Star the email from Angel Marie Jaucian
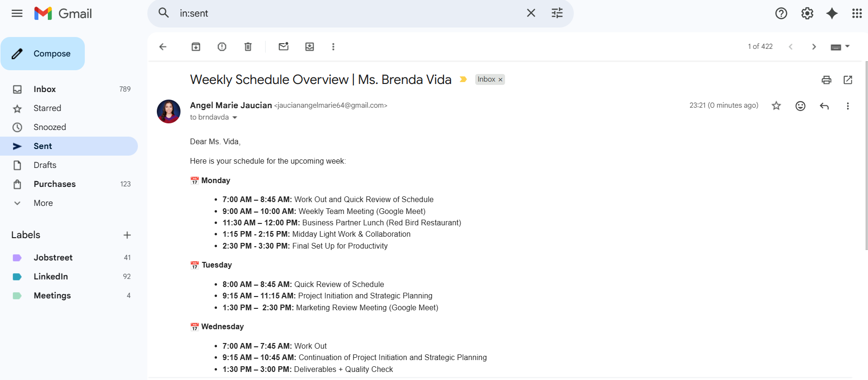Image resolution: width=868 pixels, height=380 pixels. tap(776, 106)
